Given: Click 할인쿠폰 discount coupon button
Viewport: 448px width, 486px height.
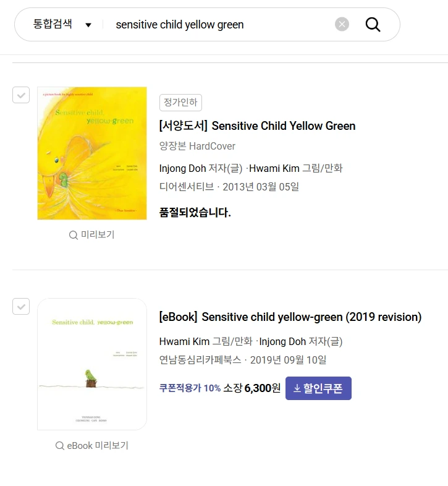Looking at the screenshot, I should [318, 388].
